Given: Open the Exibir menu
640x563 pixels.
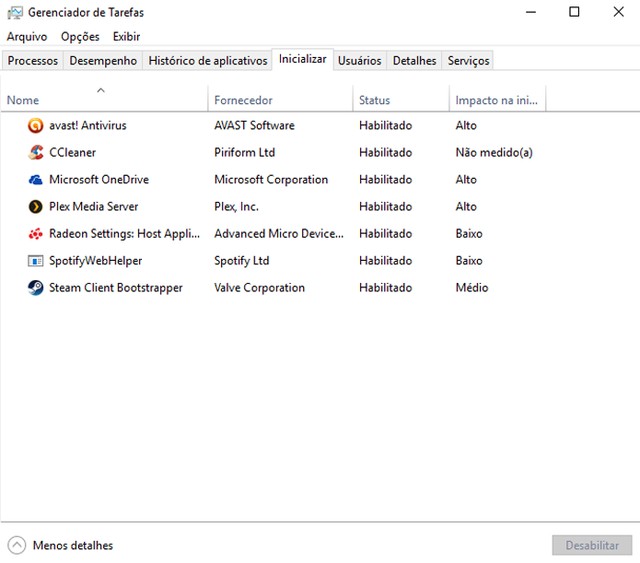Looking at the screenshot, I should coord(127,37).
